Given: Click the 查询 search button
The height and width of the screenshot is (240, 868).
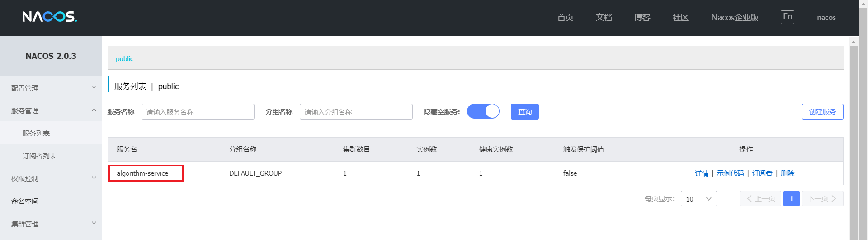Looking at the screenshot, I should [x=524, y=112].
